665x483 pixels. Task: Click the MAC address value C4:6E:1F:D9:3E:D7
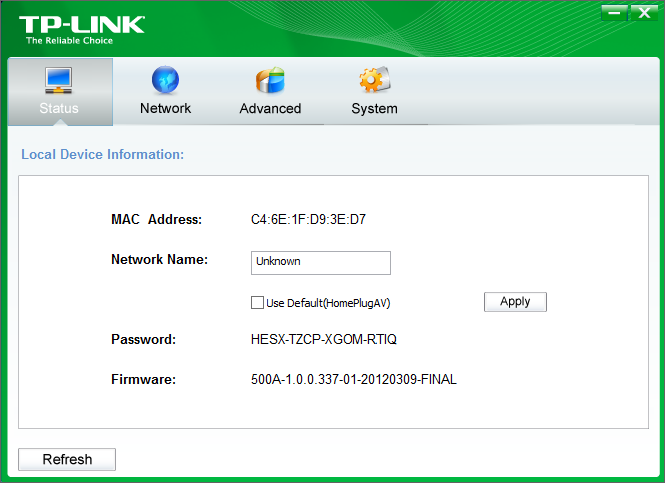click(x=308, y=219)
